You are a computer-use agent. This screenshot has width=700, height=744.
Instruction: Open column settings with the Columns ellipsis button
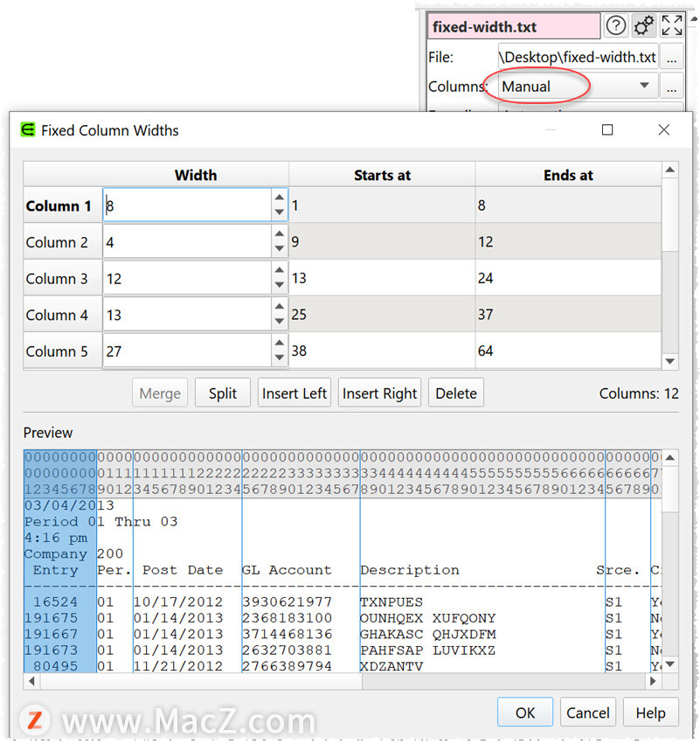671,87
